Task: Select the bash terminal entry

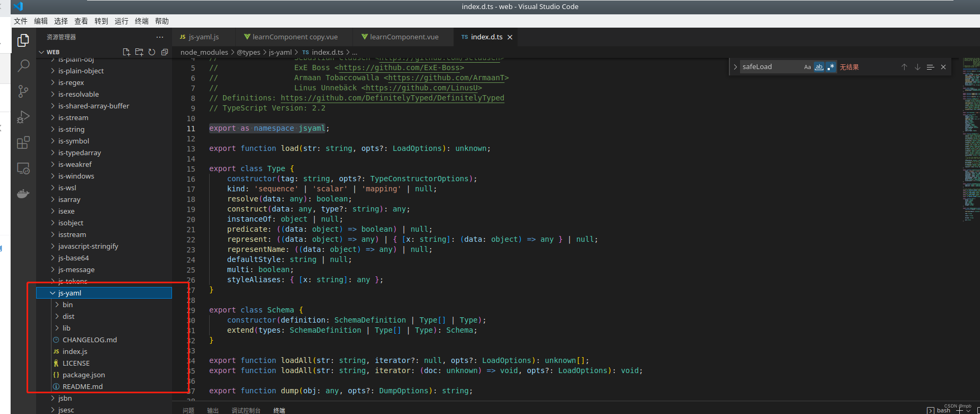Action: click(939, 410)
